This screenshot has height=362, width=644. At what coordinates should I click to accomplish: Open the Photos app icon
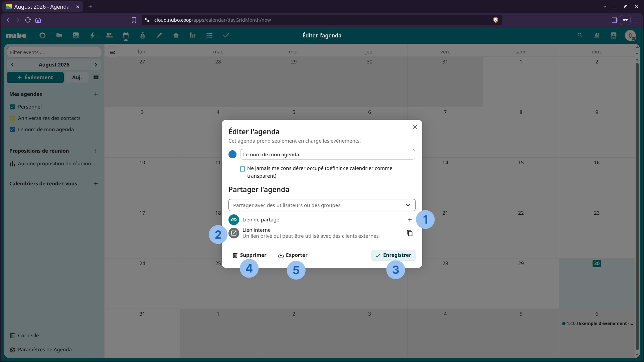click(x=76, y=35)
